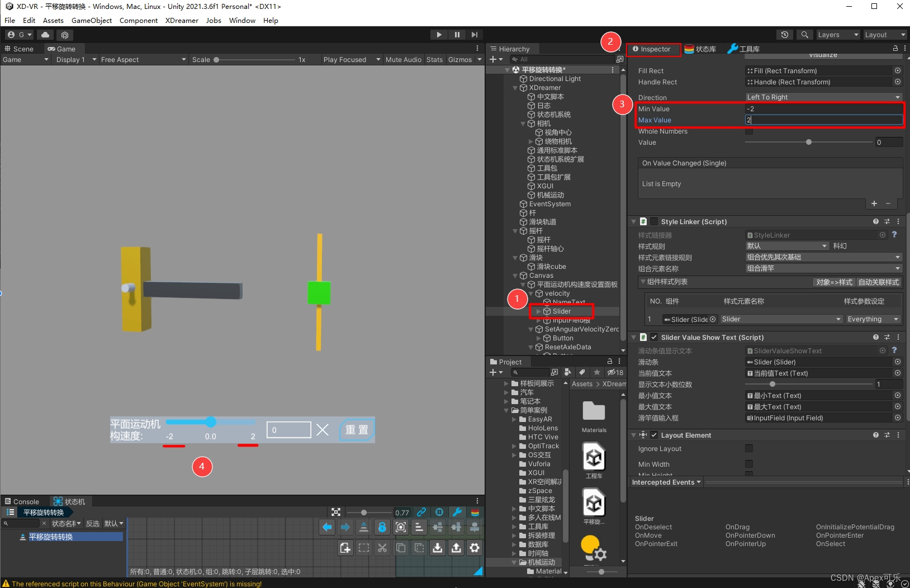
Task: Click the camera capture icon above the timeline
Action: 401,527
